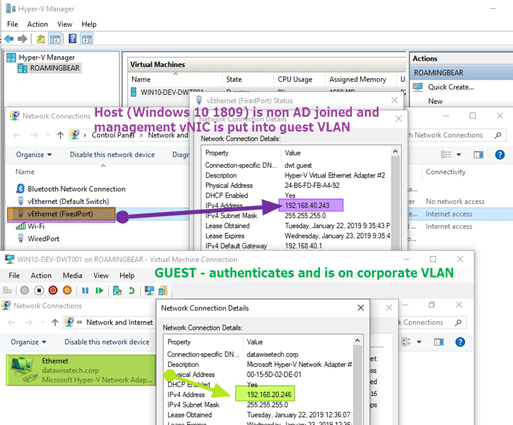The width and height of the screenshot is (513, 425).
Task: Select Bluetooth Network Connection in host list
Action: [76, 189]
